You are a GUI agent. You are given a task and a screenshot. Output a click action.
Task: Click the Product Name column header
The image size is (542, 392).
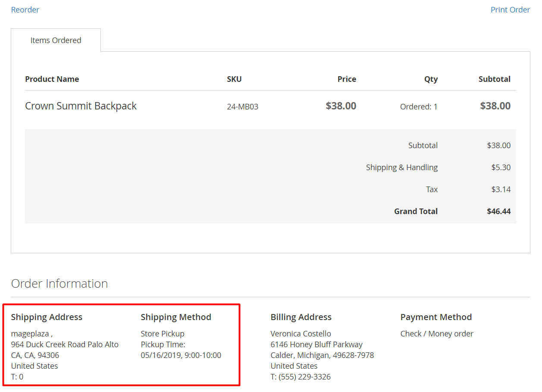tap(52, 79)
